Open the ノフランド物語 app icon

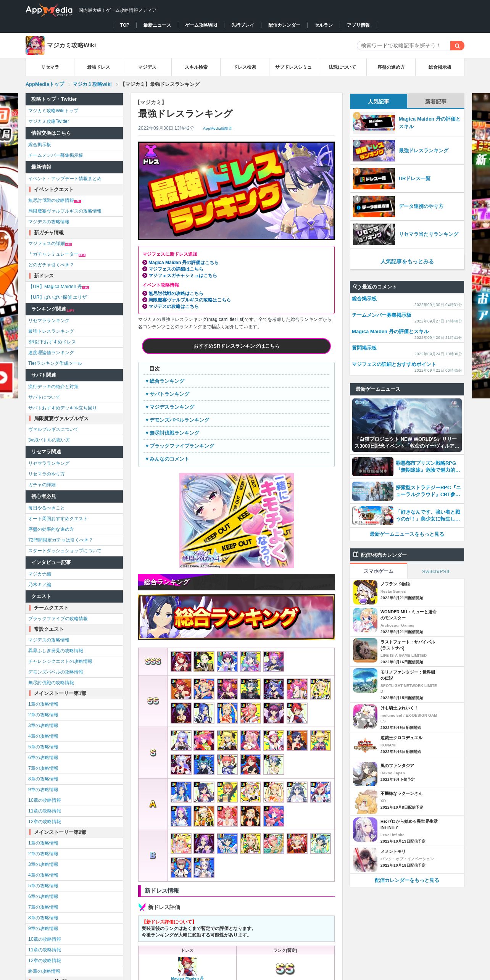[365, 592]
